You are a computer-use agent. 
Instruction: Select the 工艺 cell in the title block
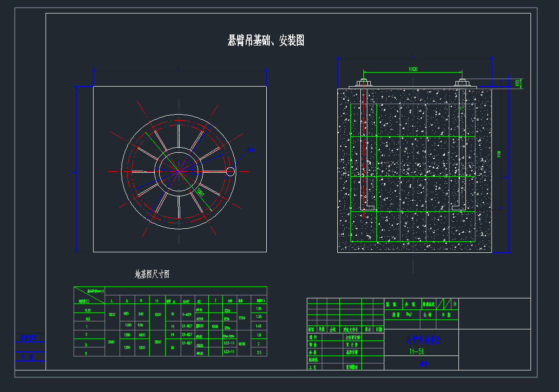coord(312,367)
